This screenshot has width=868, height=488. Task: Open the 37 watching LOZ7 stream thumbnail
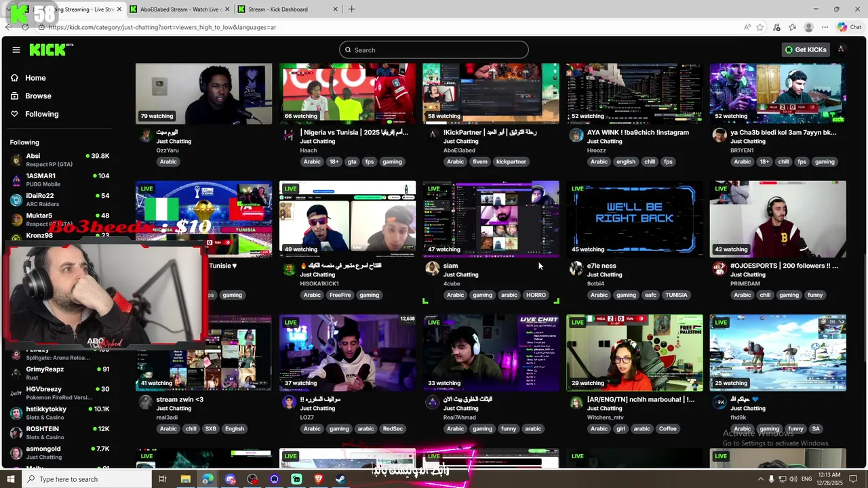tap(348, 352)
